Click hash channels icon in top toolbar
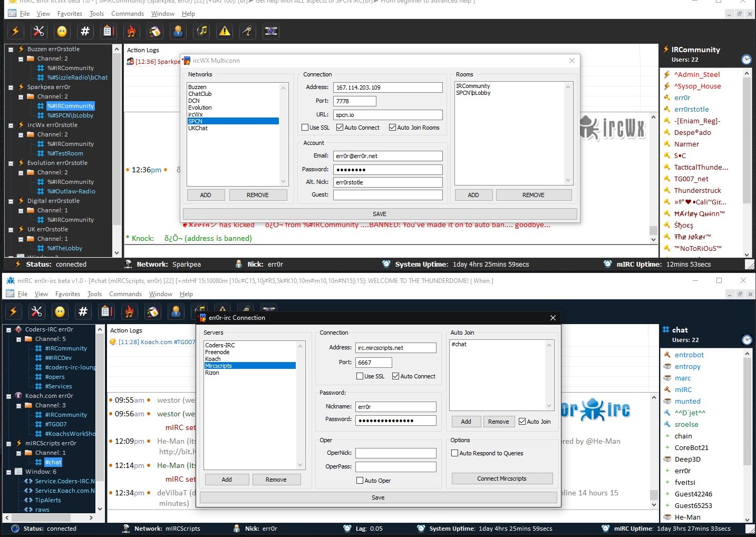Screen dimensions: 756x537 (x=85, y=32)
